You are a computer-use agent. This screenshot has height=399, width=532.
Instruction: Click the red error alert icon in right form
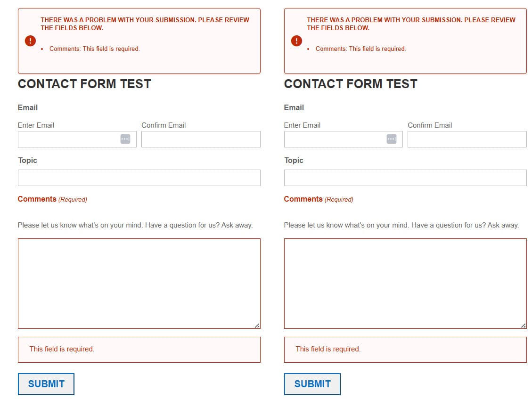click(296, 41)
